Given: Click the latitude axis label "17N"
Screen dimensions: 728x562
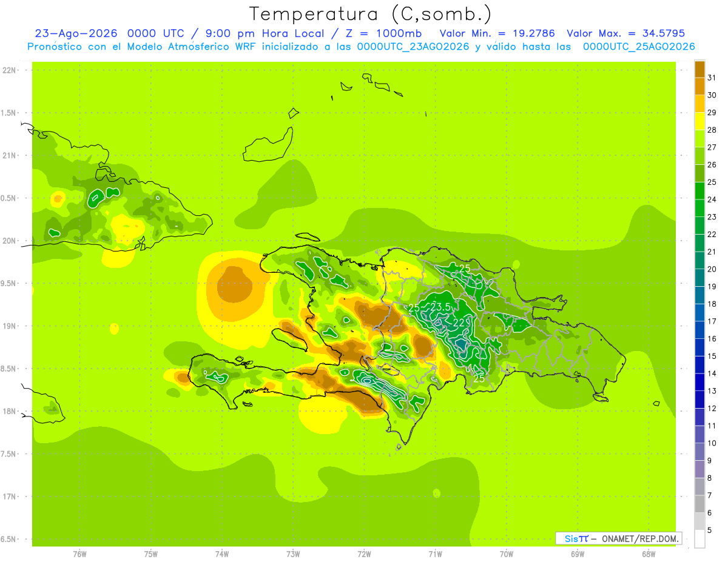Looking at the screenshot, I should click(x=10, y=497).
